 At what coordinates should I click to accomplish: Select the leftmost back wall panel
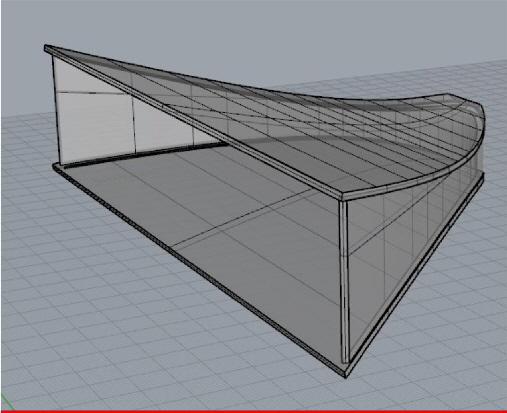click(x=95, y=110)
